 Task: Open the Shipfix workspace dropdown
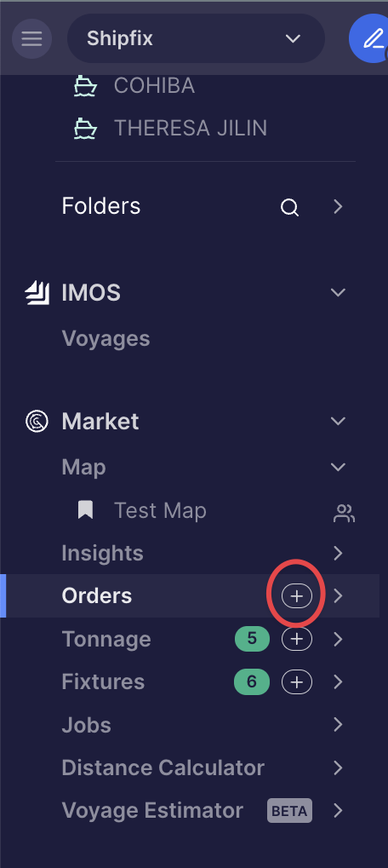(196, 38)
